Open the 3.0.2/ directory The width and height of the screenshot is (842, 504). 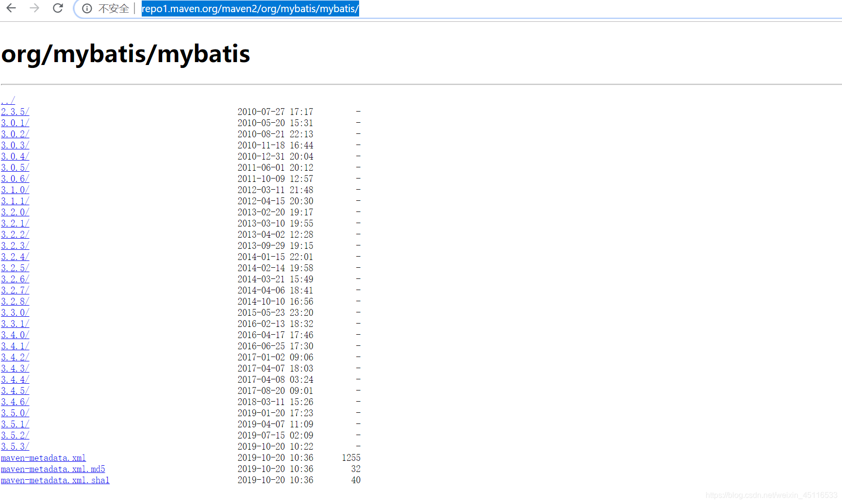(x=15, y=134)
